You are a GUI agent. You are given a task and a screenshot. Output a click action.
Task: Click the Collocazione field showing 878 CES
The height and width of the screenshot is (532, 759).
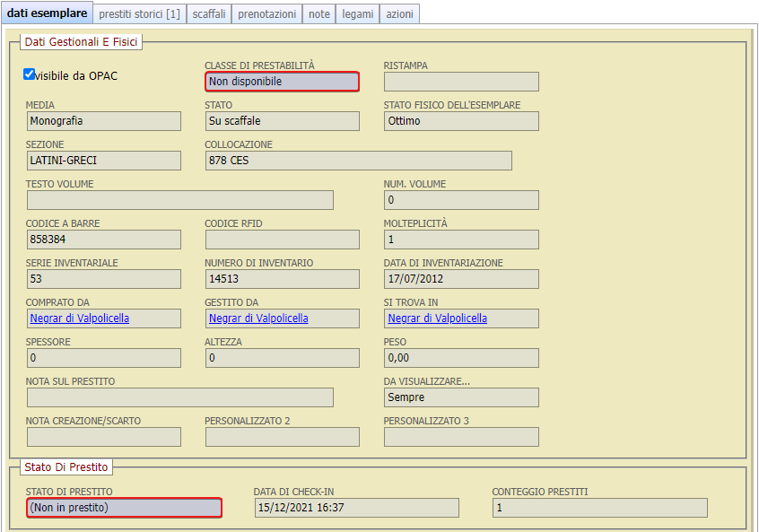pyautogui.click(x=358, y=161)
